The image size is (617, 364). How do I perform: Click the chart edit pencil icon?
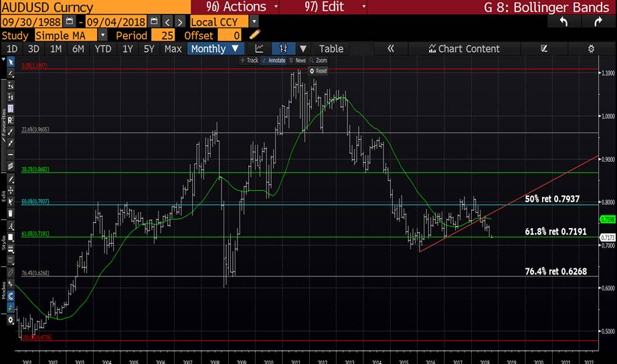tap(544, 49)
